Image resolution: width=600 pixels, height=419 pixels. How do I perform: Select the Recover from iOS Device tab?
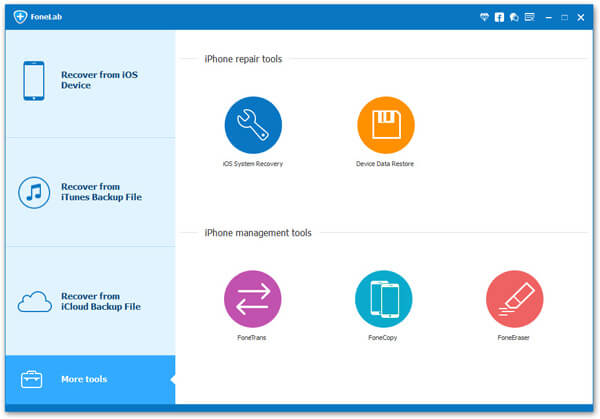[88, 81]
